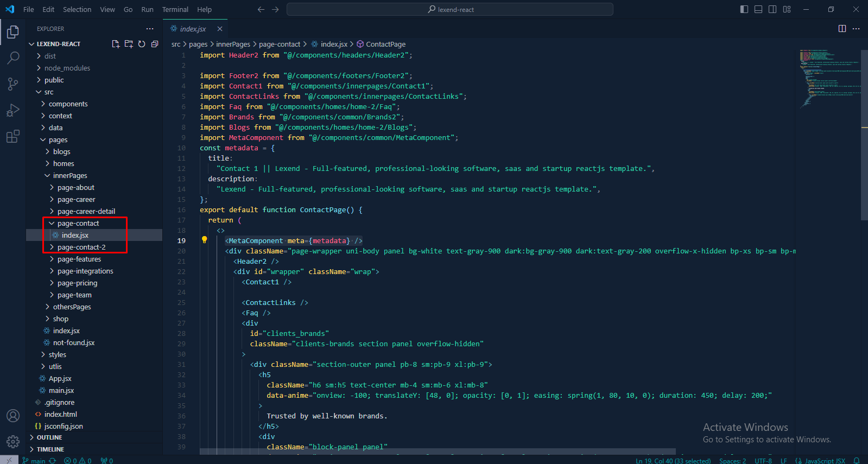Open the Terminal menu
Screen dimensions: 868x464
175,9
